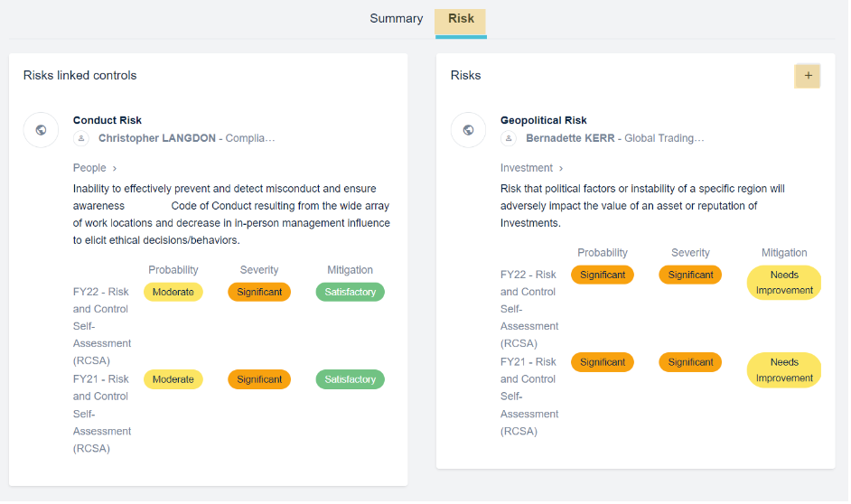Screen dimensions: 851x504
Task: Click Christopher LANGDON owner name
Action: 157,138
